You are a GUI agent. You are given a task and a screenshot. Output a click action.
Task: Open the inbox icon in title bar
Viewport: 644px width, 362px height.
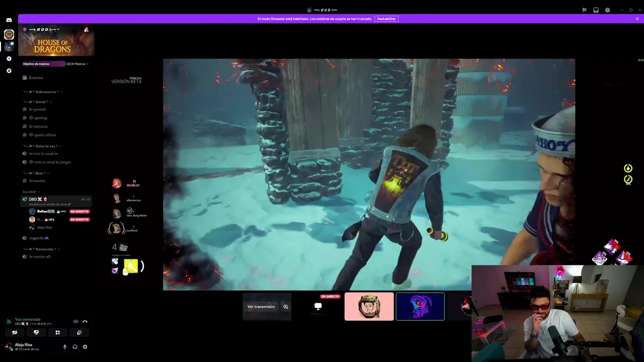pos(596,10)
